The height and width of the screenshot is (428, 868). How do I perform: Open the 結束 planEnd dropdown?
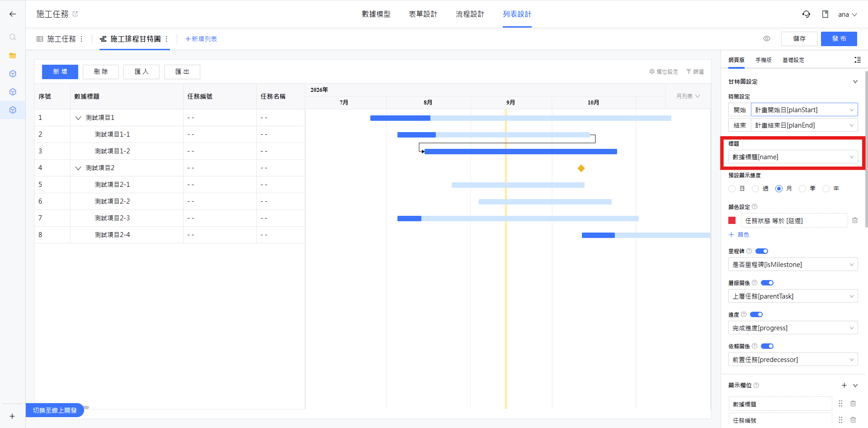tap(804, 125)
